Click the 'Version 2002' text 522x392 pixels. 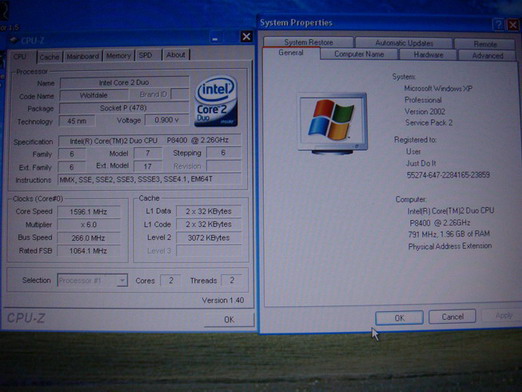(x=425, y=111)
